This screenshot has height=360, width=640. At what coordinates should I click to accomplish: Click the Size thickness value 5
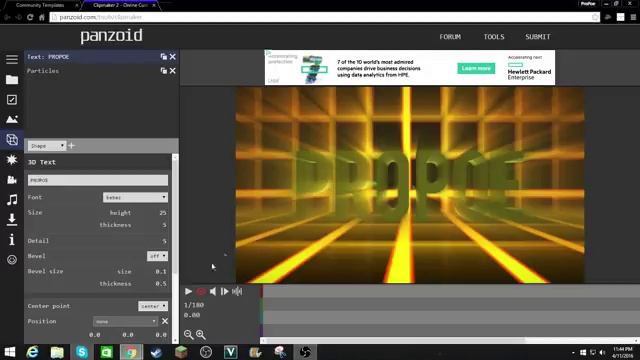pyautogui.click(x=164, y=225)
